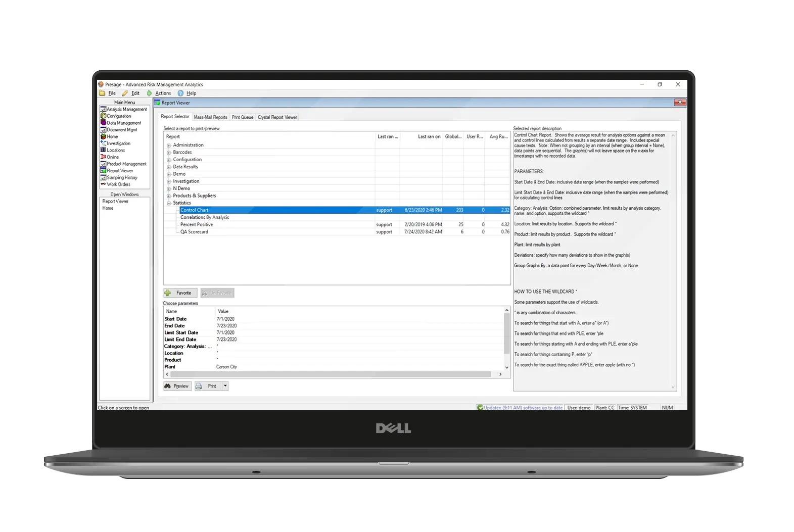Click Start Date value 7/1/2020
Viewport: 794px width, 532px height.
pos(225,319)
